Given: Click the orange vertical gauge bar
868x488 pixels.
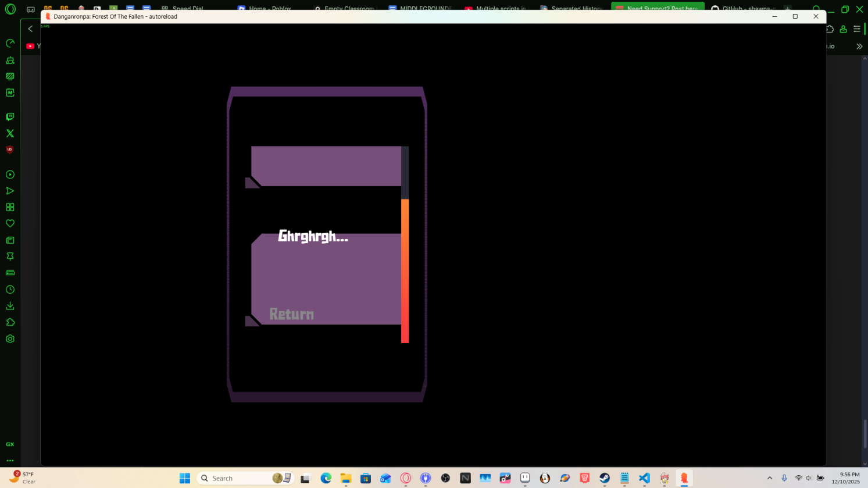Looking at the screenshot, I should [405, 271].
